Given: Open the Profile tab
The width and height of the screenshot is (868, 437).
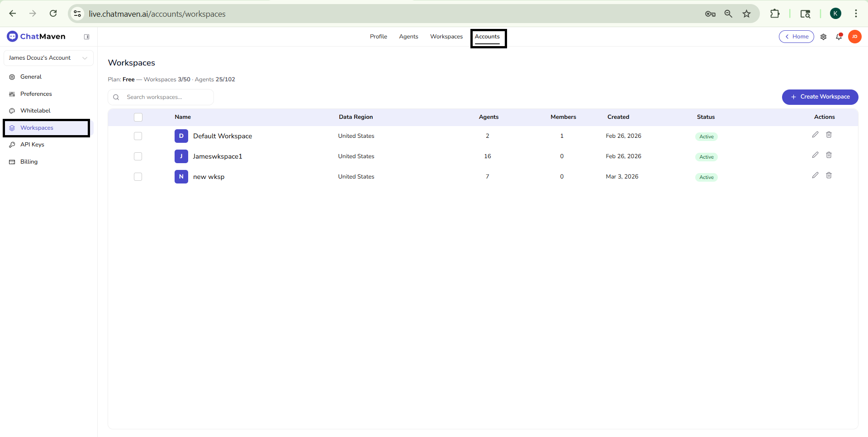Looking at the screenshot, I should coord(378,36).
